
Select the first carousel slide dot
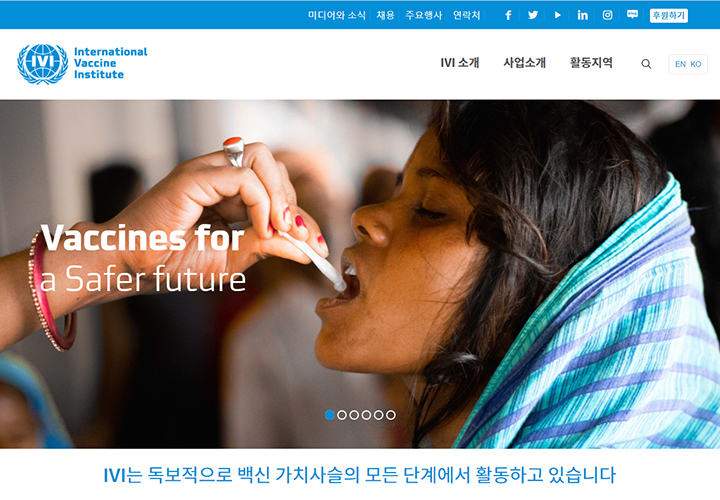pos(330,415)
